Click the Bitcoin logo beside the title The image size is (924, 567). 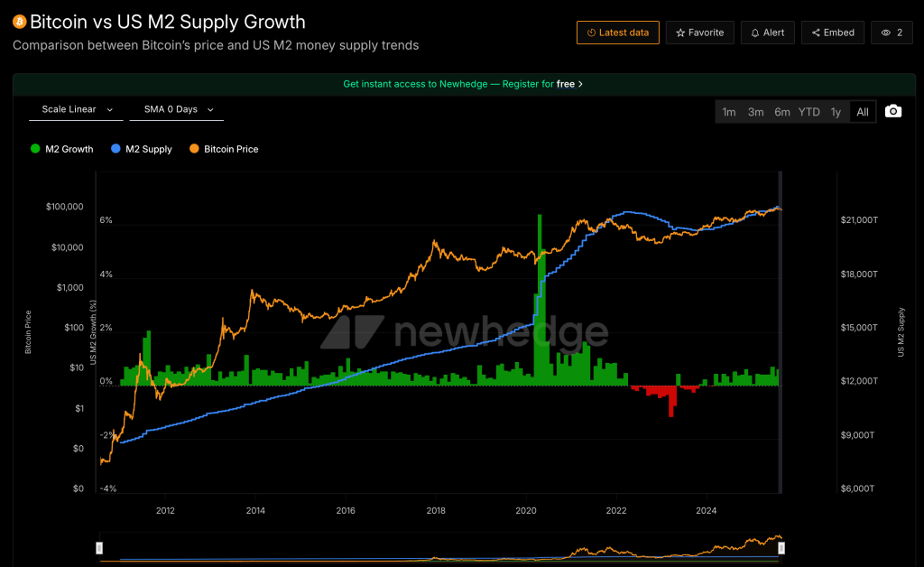[18, 21]
